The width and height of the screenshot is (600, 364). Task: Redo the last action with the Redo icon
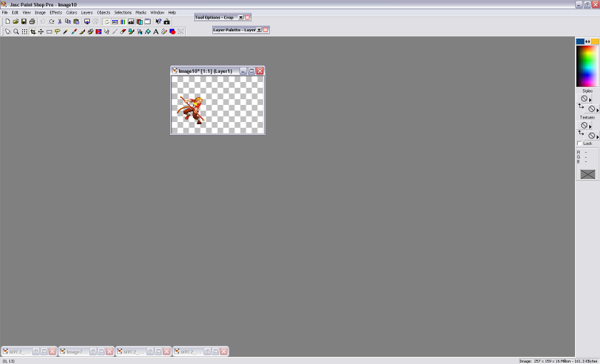point(51,21)
